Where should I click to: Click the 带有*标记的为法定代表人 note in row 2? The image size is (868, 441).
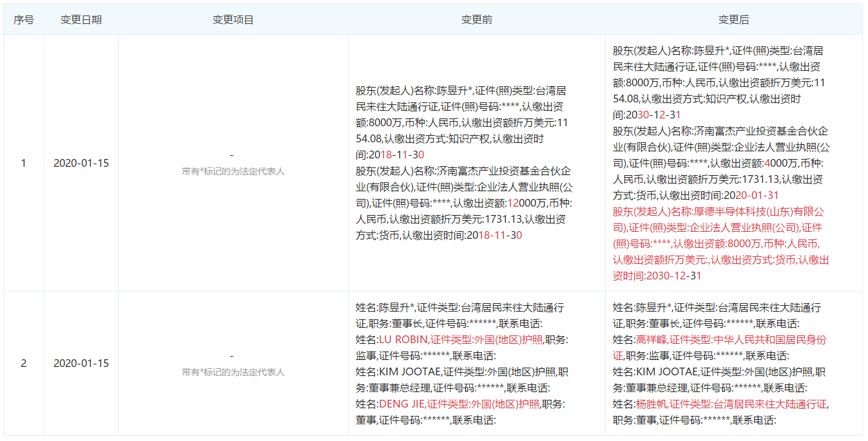(x=233, y=372)
